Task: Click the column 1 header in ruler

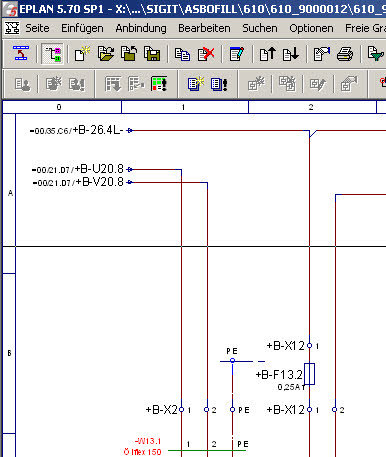Action: (185, 107)
